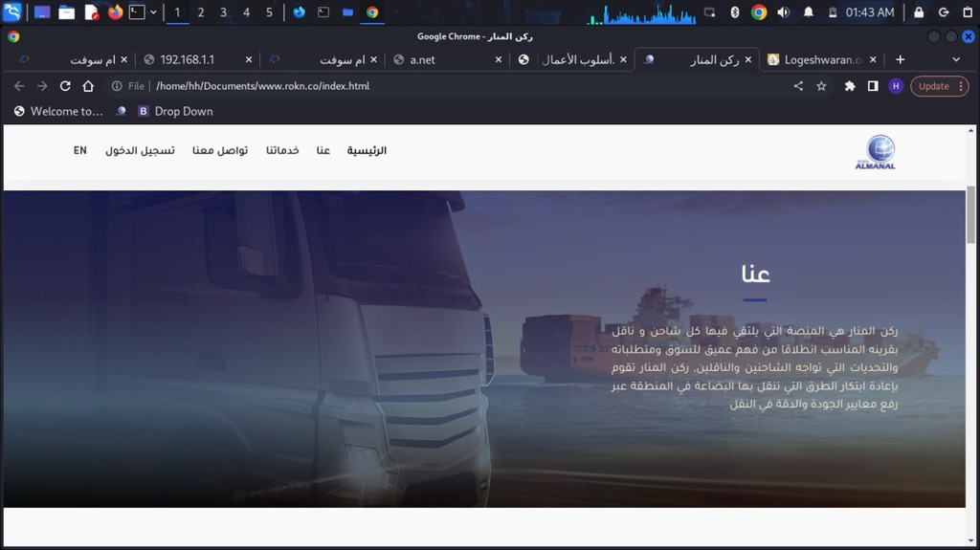Launch the file manager from the taskbar
The image size is (980, 550).
66,11
